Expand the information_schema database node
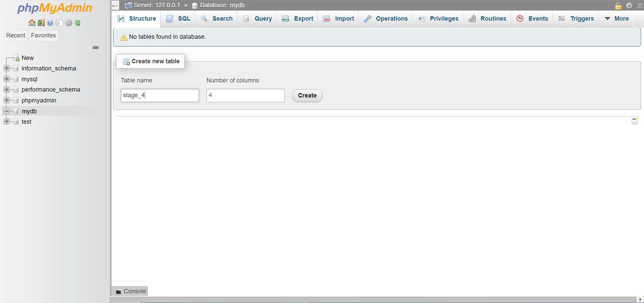The height and width of the screenshot is (303, 644). click(x=6, y=68)
